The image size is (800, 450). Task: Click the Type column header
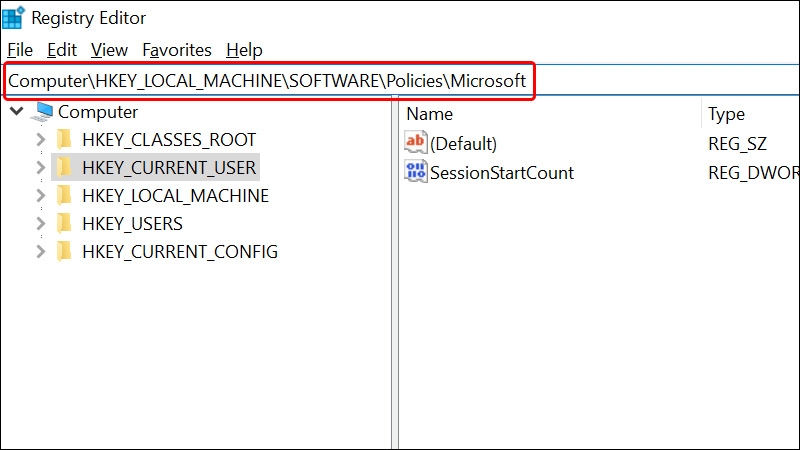pyautogui.click(x=726, y=114)
